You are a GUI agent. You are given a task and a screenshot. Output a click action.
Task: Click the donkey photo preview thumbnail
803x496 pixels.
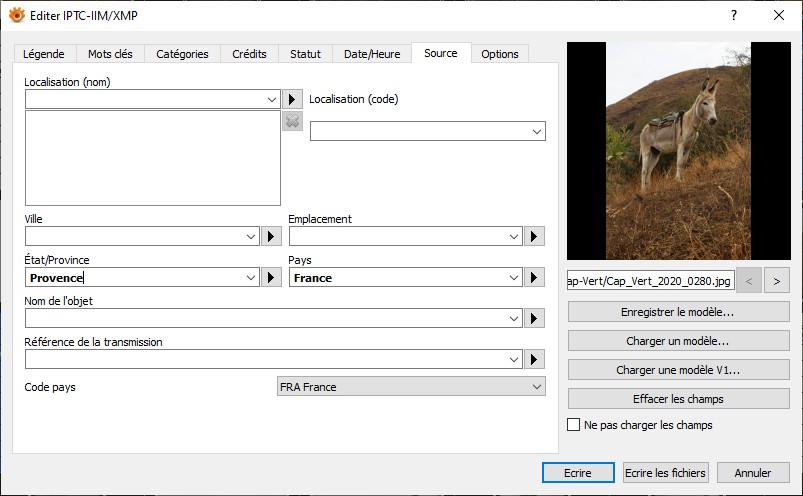[678, 151]
